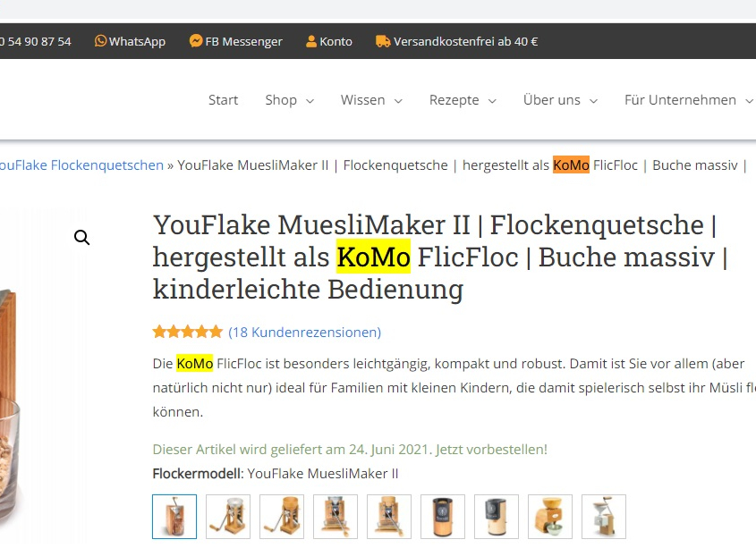This screenshot has width=756, height=548.
Task: Click the five-star rating icons
Action: pos(188,332)
